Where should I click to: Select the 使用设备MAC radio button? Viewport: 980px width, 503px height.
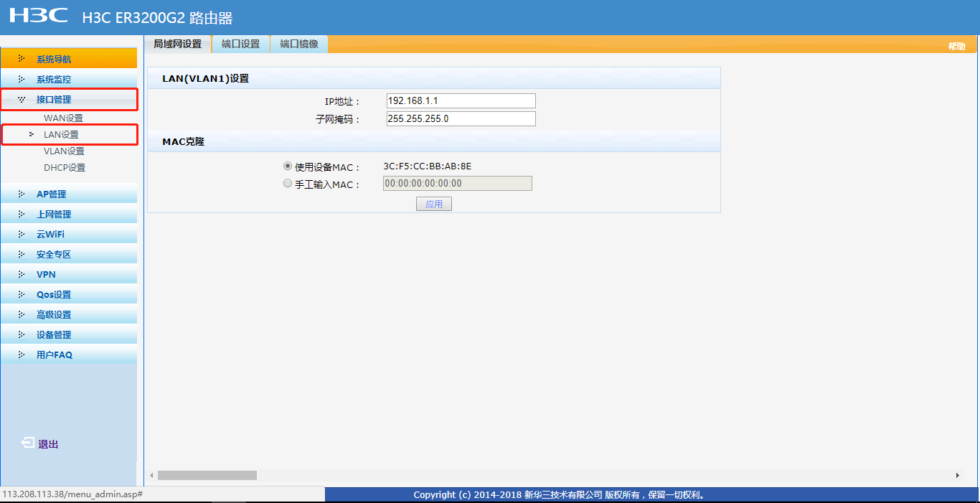click(288, 166)
